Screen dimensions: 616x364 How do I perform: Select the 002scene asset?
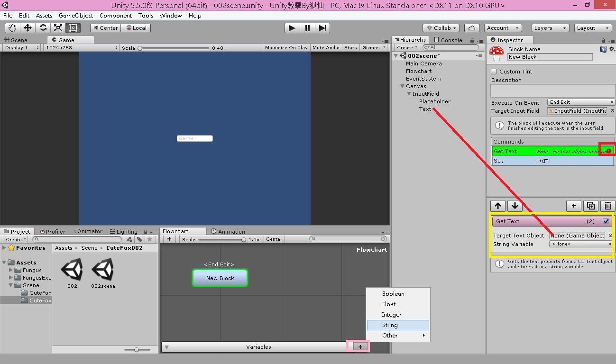click(103, 273)
